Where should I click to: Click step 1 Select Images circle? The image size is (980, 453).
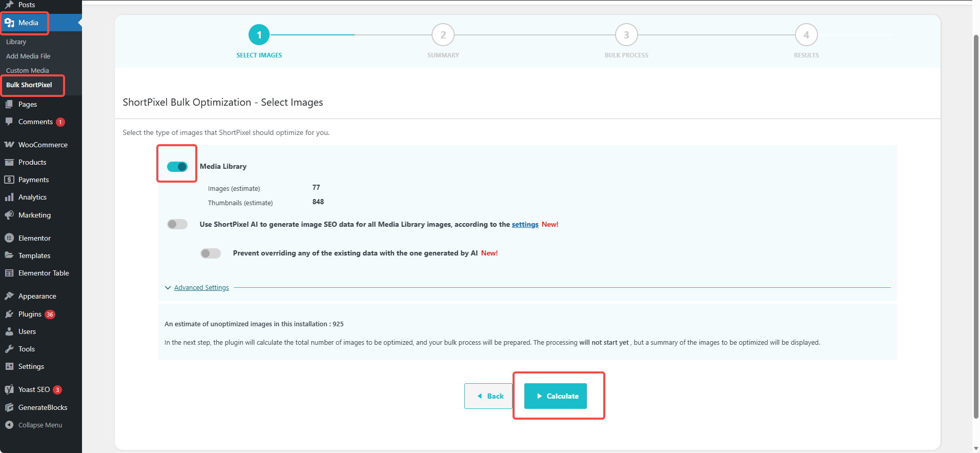[x=259, y=35]
